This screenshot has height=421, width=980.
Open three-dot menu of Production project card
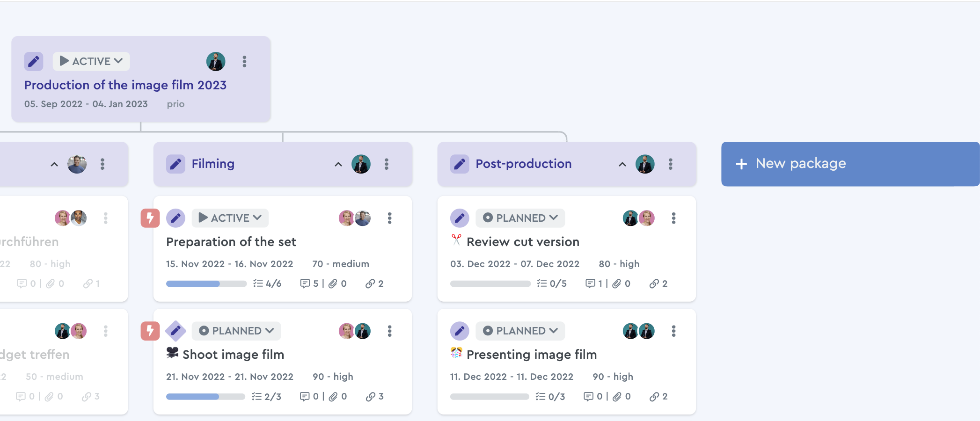point(244,61)
